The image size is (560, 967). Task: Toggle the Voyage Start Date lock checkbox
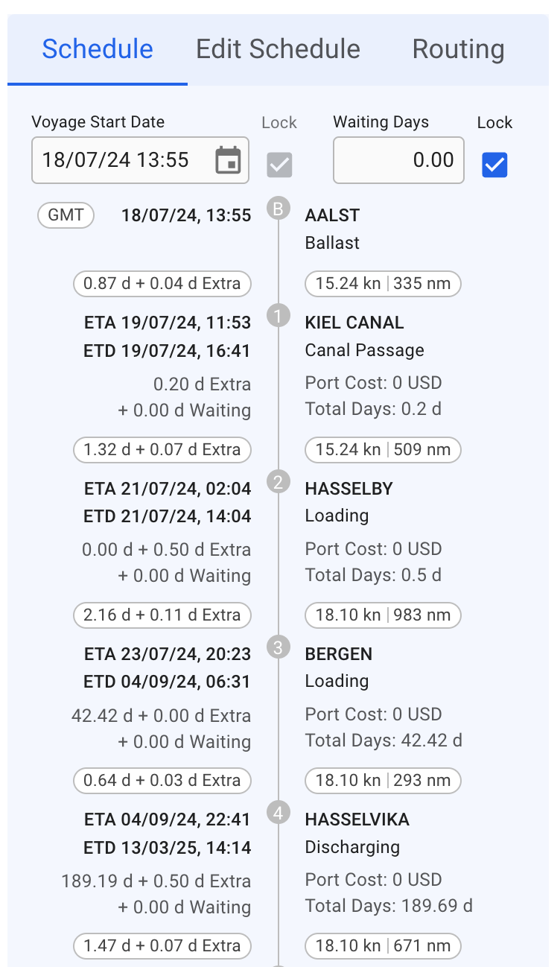pyautogui.click(x=280, y=165)
